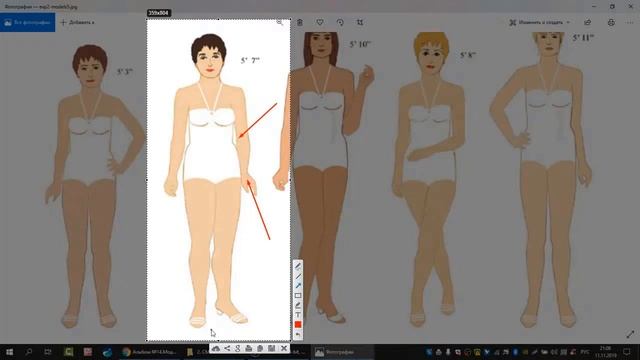Open the Windows Start menu
Screen dimensions: 640x360
pyautogui.click(x=9, y=351)
